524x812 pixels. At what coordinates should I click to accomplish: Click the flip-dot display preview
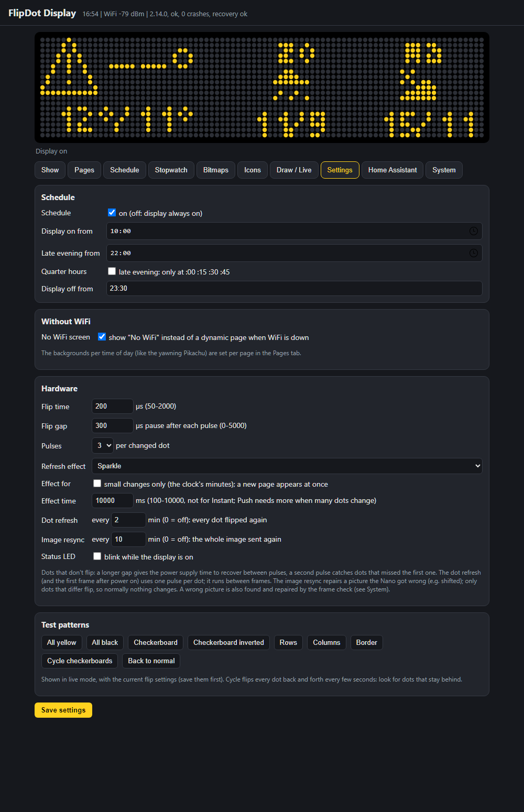(x=262, y=87)
